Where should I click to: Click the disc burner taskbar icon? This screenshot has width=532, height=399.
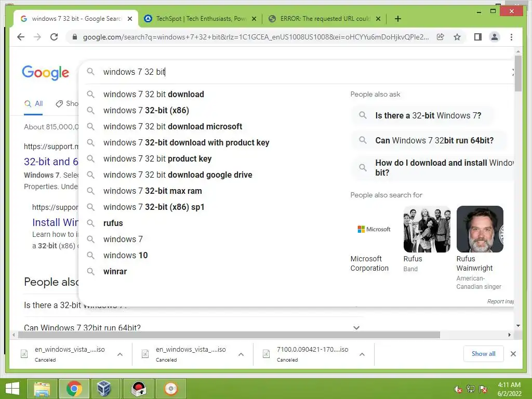point(171,389)
